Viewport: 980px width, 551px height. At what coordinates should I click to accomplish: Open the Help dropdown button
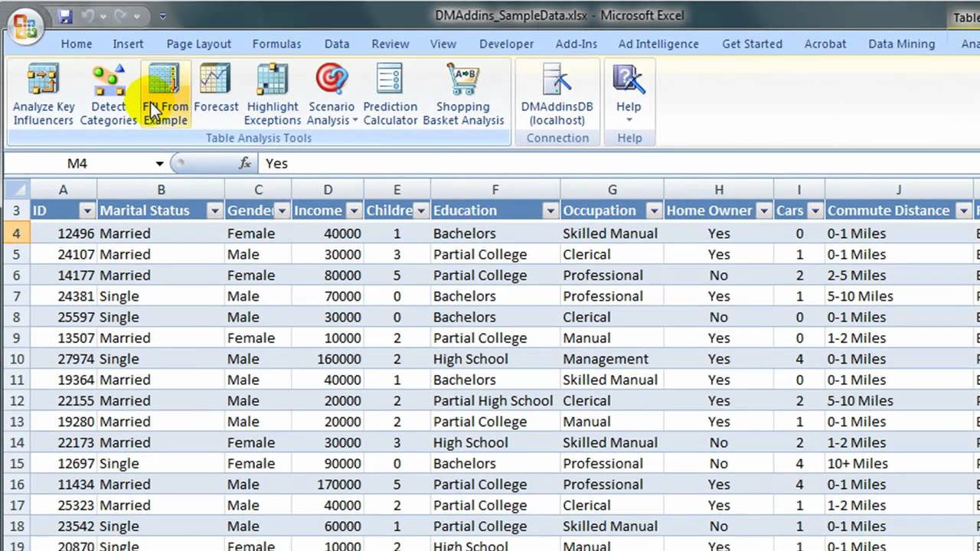[x=629, y=95]
